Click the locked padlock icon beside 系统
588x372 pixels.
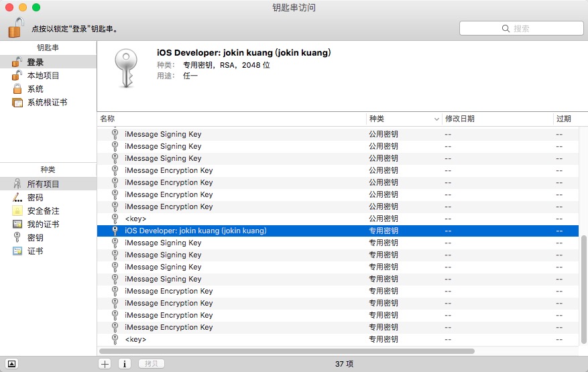(x=17, y=89)
